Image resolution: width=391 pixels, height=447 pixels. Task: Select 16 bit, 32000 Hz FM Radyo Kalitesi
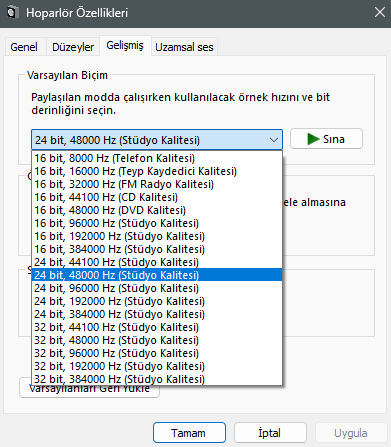pos(157,184)
